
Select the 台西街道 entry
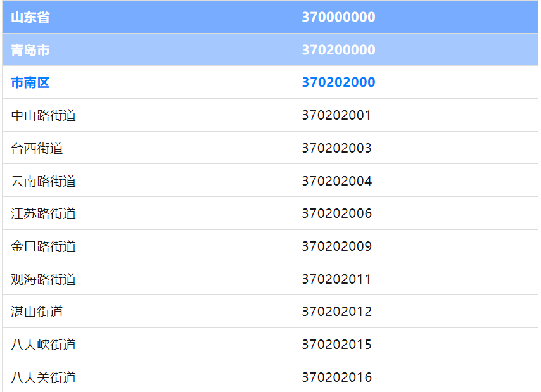pos(37,148)
